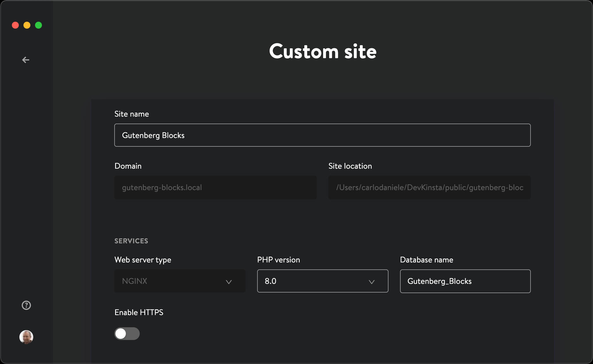Click the help question mark icon
This screenshot has height=364, width=593.
(x=26, y=305)
